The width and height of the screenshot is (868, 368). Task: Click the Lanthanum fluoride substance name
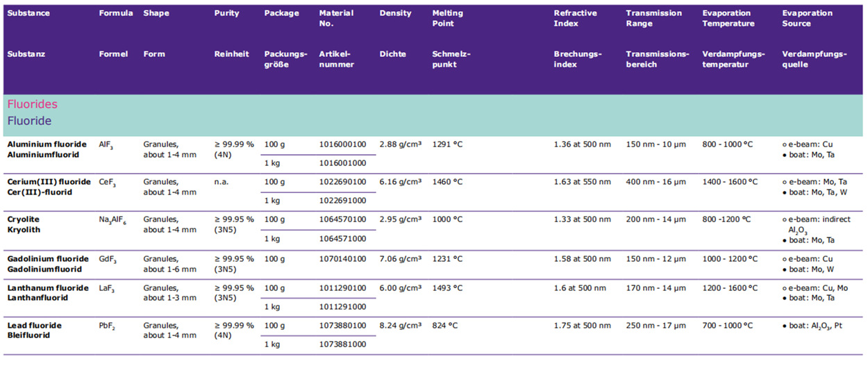coord(48,288)
